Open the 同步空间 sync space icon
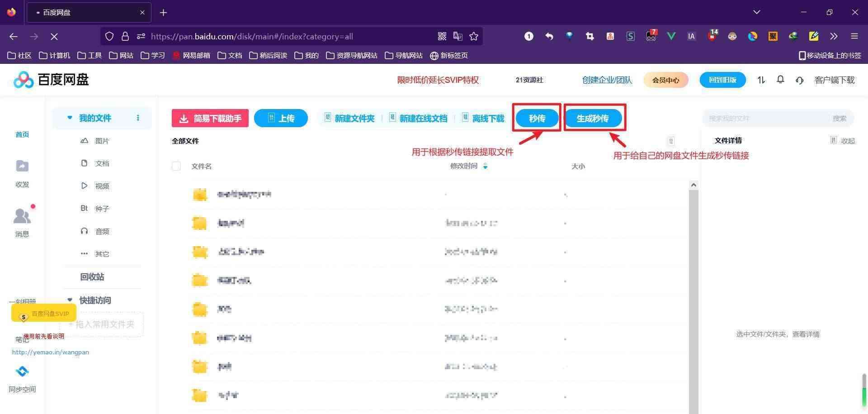Viewport: 868px width, 414px height. 22,371
